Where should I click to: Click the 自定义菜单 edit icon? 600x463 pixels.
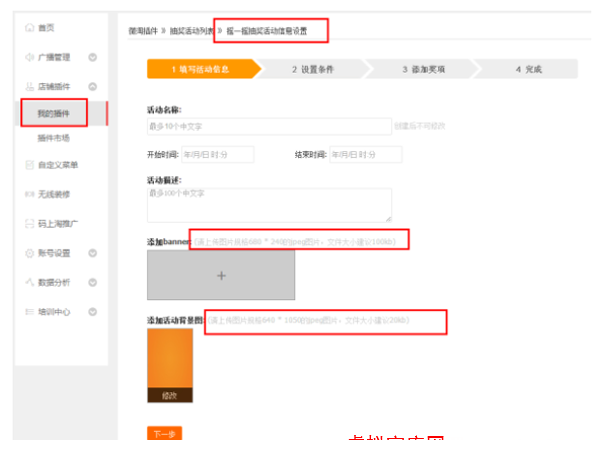pyautogui.click(x=29, y=165)
